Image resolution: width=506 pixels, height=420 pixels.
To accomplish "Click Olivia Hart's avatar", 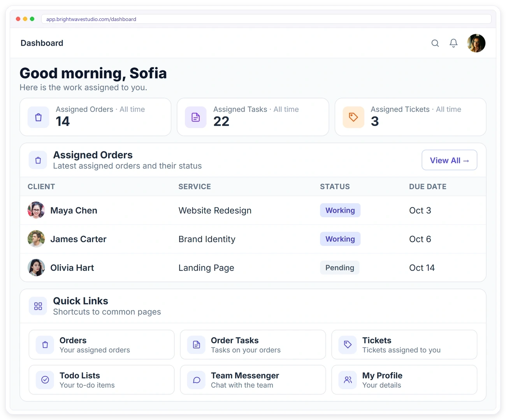I will (x=36, y=268).
